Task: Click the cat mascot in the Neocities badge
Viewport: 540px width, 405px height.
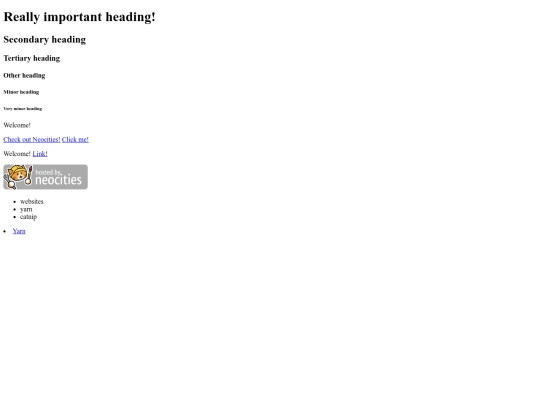Action: click(x=18, y=177)
